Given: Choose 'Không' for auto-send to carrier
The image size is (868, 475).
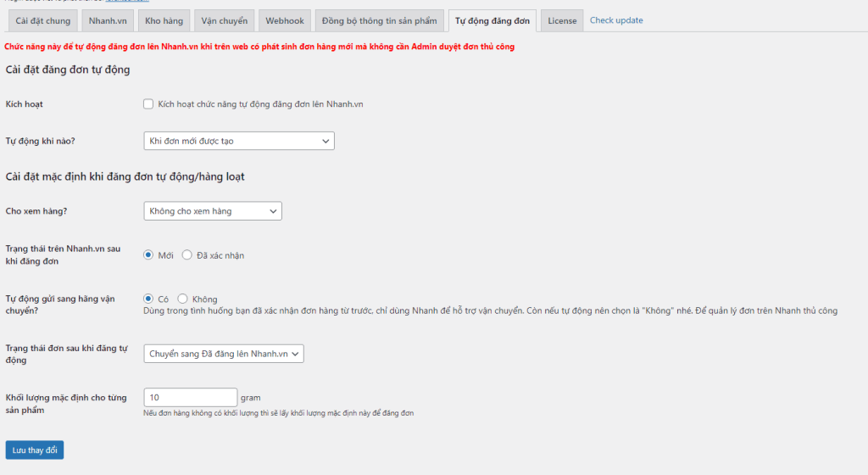Looking at the screenshot, I should 182,299.
